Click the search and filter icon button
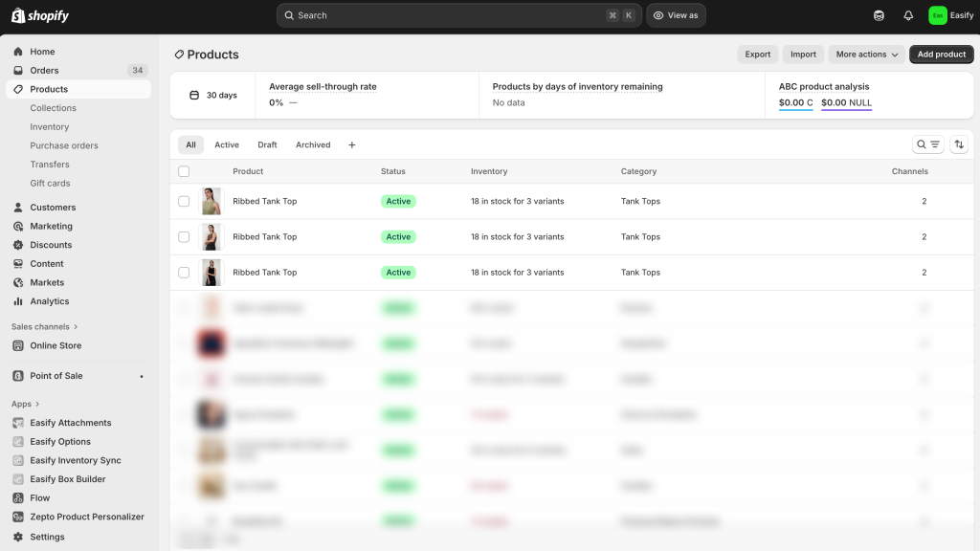This screenshot has height=551, width=980. click(928, 144)
